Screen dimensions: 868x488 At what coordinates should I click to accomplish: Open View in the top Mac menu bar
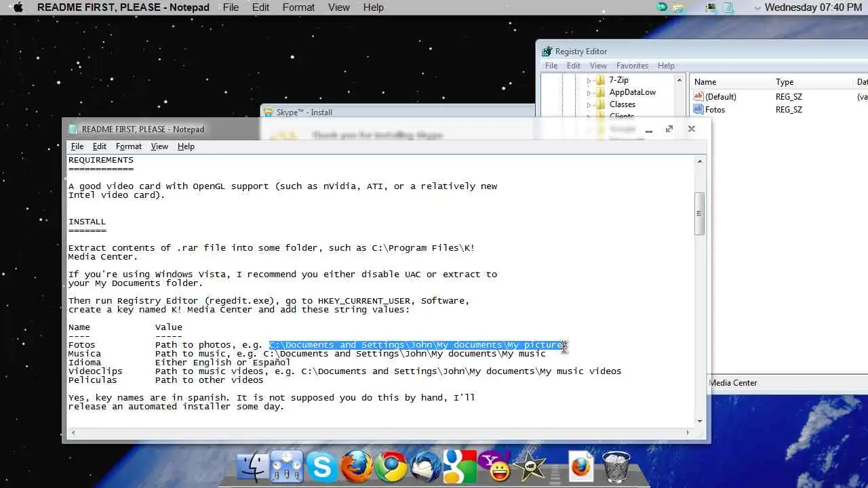[339, 7]
